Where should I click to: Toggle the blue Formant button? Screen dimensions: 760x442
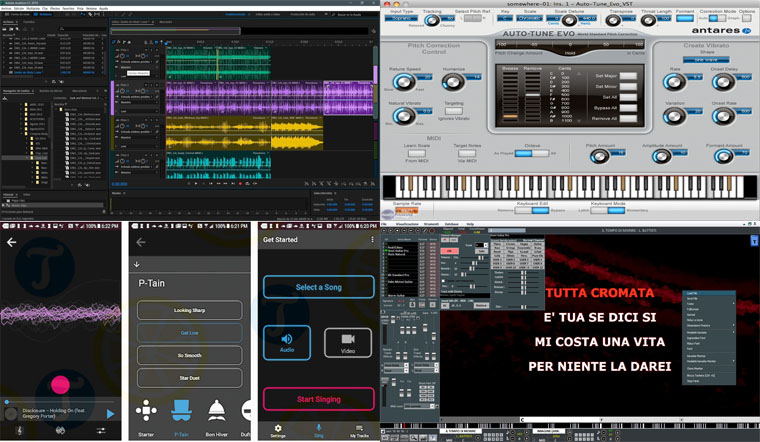tap(685, 18)
